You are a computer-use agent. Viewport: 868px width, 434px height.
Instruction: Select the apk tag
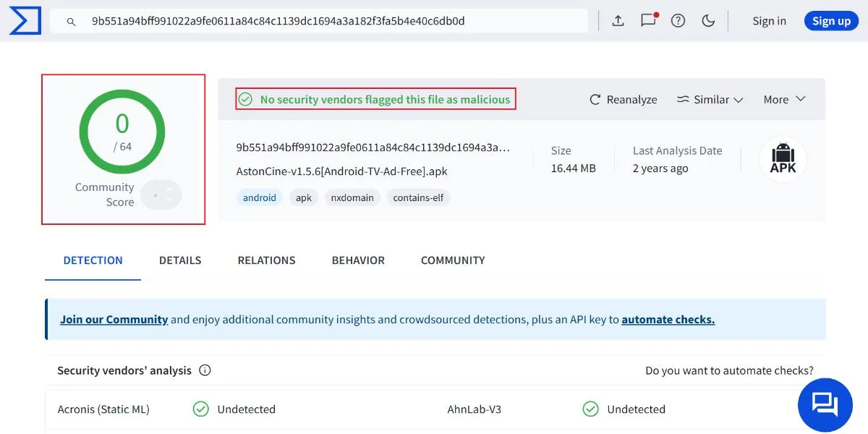coord(304,197)
